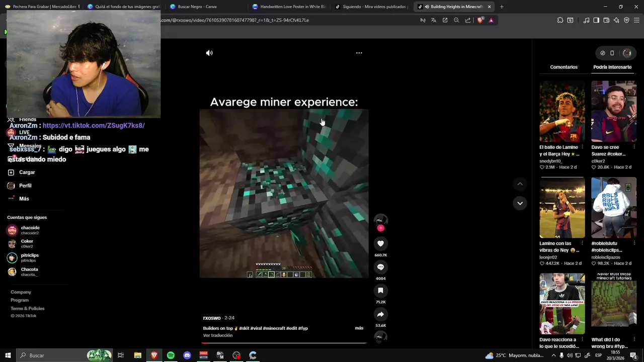Expand the Company footer section
The width and height of the screenshot is (644, 362).
coord(21,292)
